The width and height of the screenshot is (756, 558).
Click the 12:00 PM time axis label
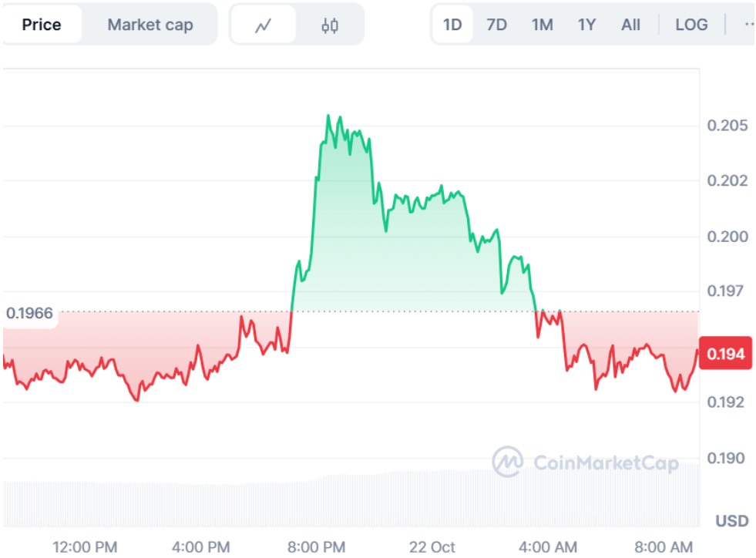85,546
